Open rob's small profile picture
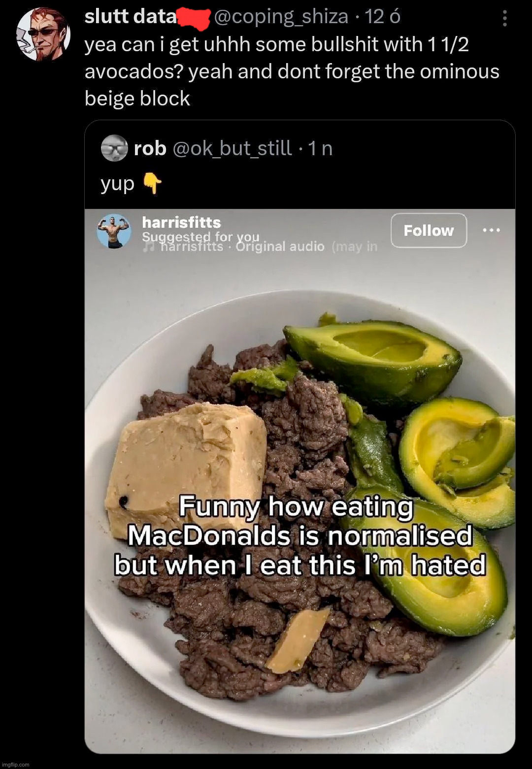The image size is (532, 769). point(114,148)
